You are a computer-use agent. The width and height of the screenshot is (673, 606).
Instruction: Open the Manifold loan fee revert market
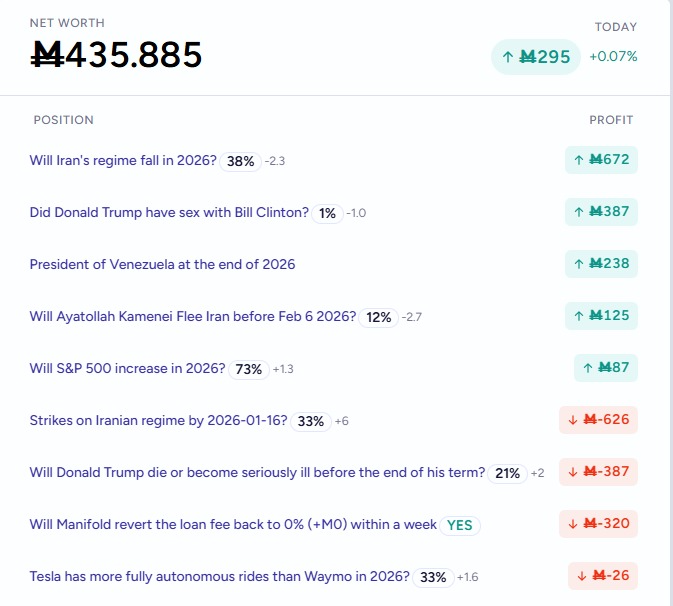tap(233, 525)
